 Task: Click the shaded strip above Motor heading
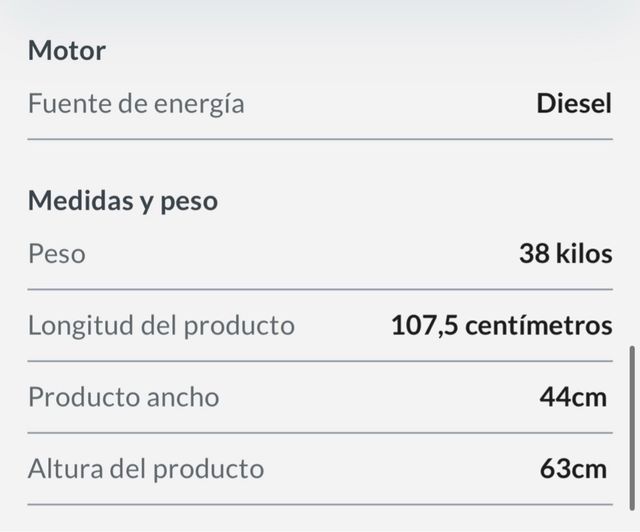(x=320, y=12)
